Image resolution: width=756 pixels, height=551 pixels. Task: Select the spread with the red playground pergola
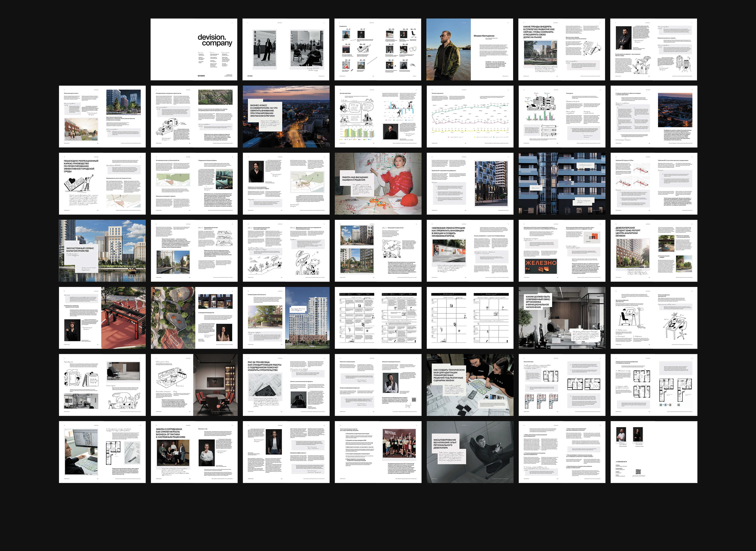(102, 318)
